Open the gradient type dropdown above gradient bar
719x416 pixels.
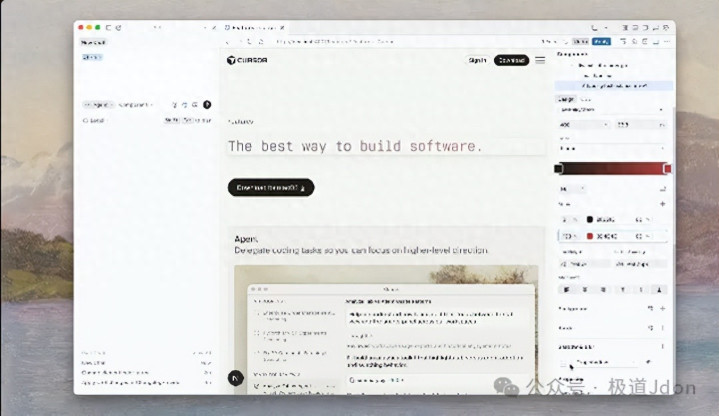click(x=611, y=149)
